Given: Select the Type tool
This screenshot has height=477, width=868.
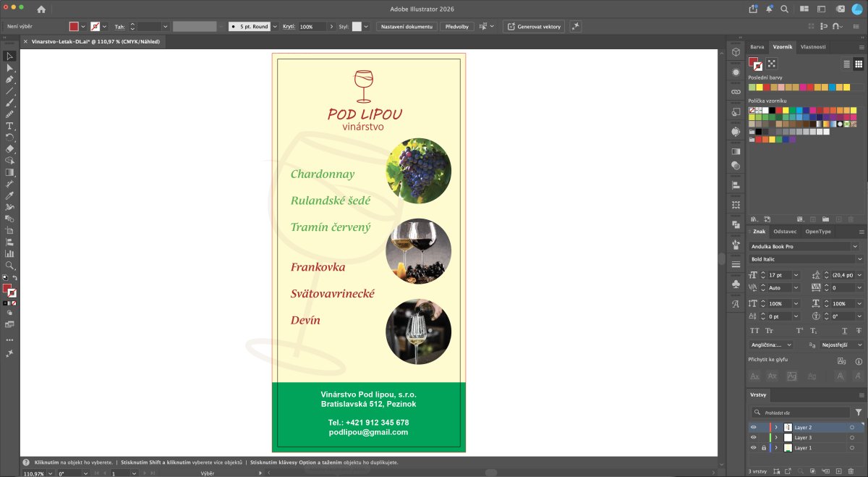Looking at the screenshot, I should tap(10, 125).
